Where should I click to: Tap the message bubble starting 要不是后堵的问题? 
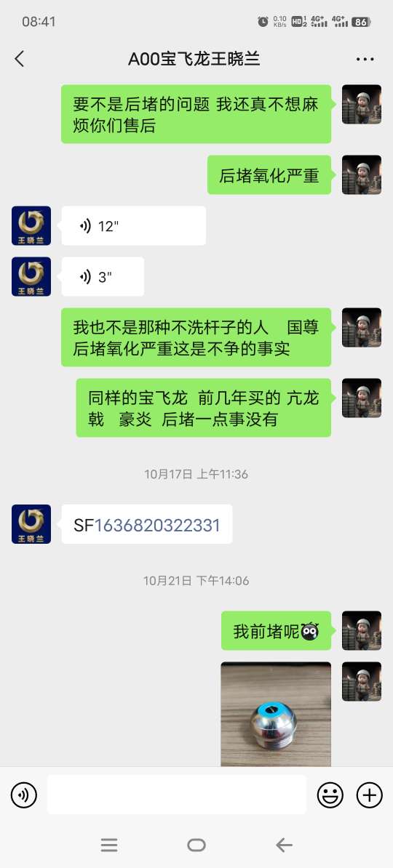coord(196,114)
